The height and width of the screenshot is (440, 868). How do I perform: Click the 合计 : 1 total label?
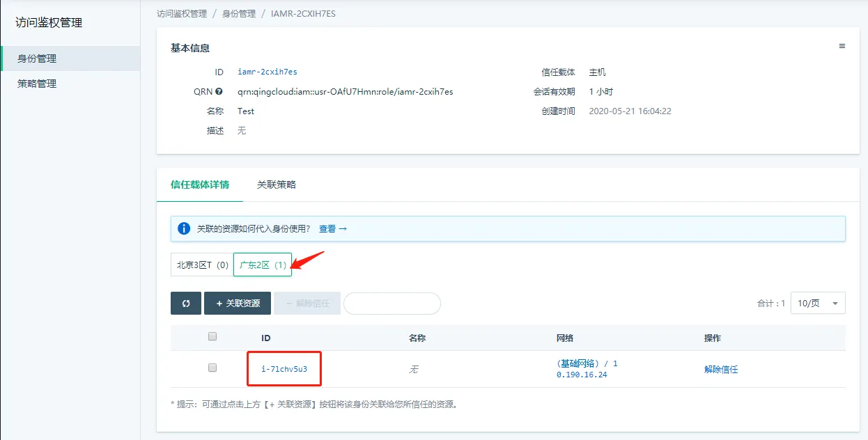pos(771,304)
